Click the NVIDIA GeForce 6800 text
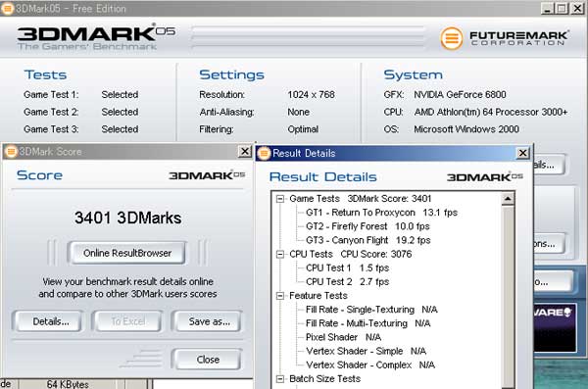Screen dimensions: 588x389 [460, 95]
